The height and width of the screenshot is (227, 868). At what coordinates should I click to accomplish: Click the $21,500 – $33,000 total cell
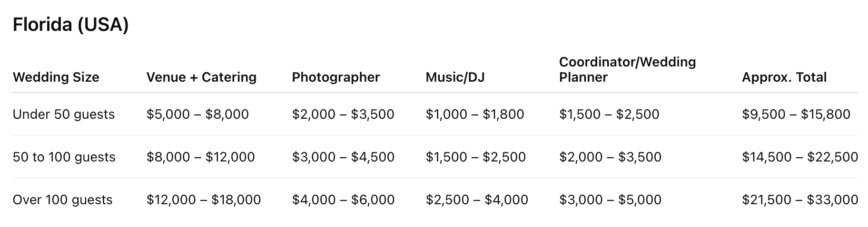tap(799, 200)
